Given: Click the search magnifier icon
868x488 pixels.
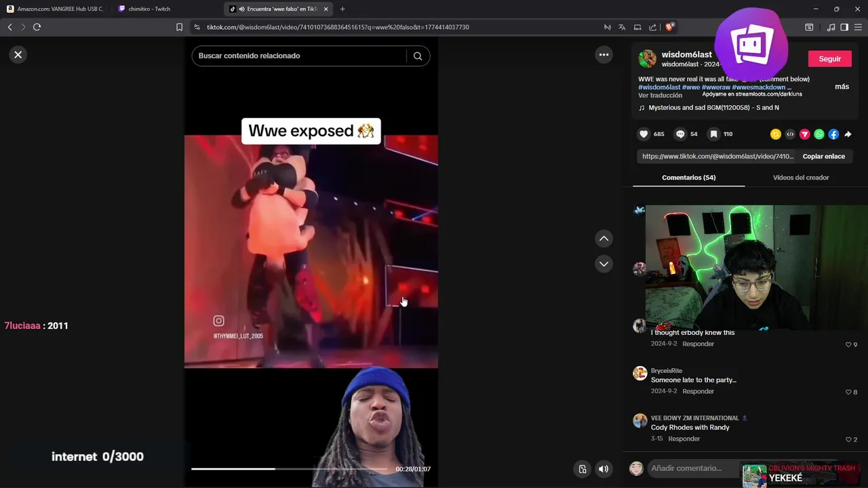Looking at the screenshot, I should click(x=418, y=56).
